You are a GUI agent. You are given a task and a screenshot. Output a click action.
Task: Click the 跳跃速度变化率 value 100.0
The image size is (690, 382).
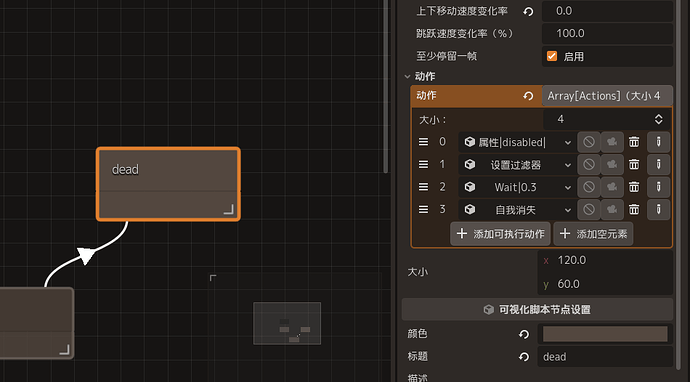coord(607,33)
